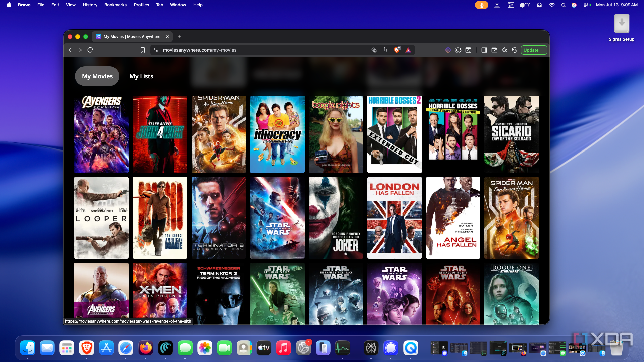The height and width of the screenshot is (362, 644).
Task: Open Control Center icon in menu bar
Action: [587, 5]
